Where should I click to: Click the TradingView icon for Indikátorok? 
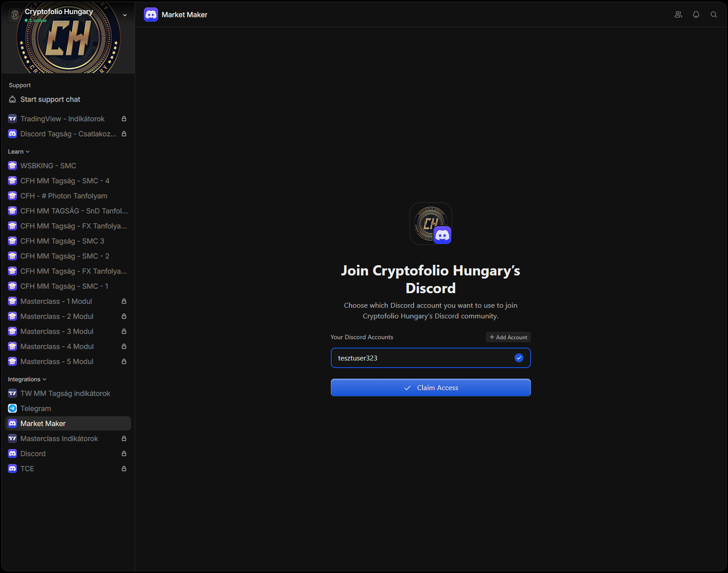point(12,119)
